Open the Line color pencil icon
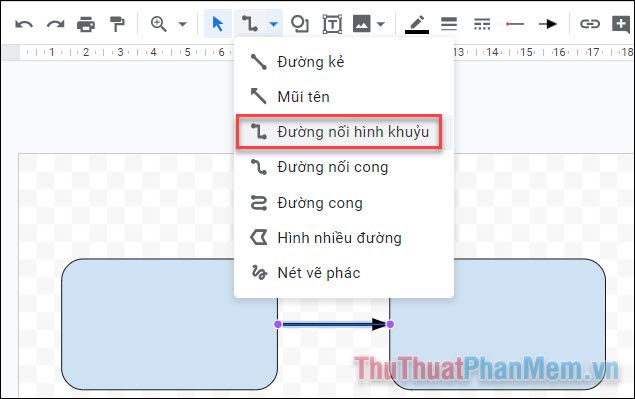The height and width of the screenshot is (399, 635). pos(417,24)
